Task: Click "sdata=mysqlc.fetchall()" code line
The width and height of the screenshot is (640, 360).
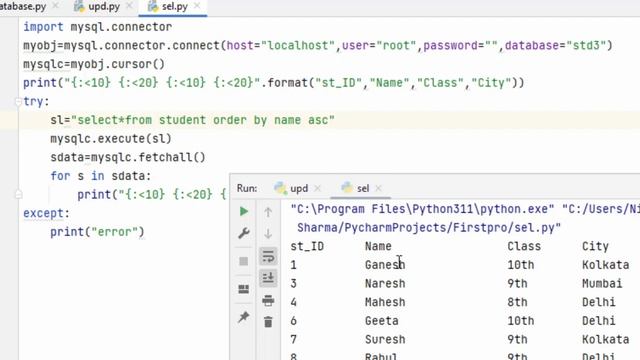Action: (128, 158)
